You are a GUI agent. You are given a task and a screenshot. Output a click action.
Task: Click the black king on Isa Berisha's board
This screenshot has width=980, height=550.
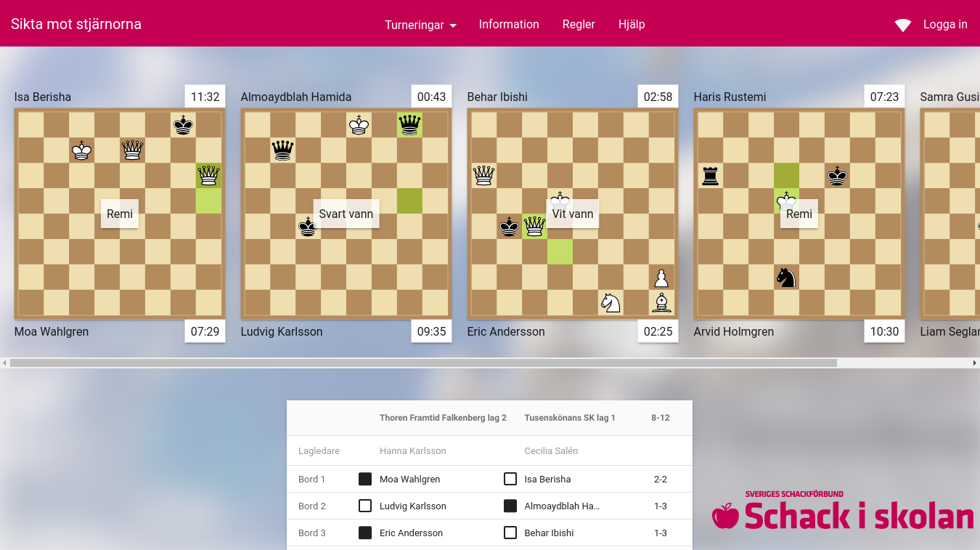click(183, 125)
